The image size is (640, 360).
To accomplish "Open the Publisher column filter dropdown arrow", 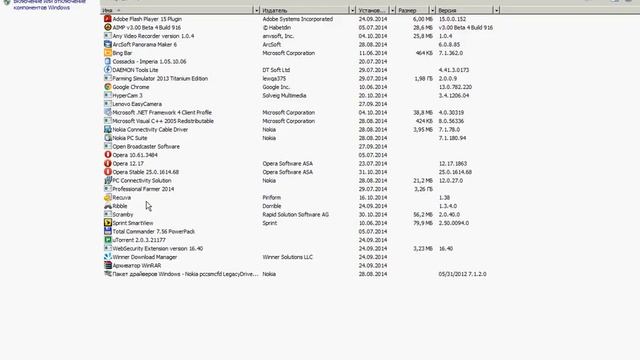I will click(352, 10).
